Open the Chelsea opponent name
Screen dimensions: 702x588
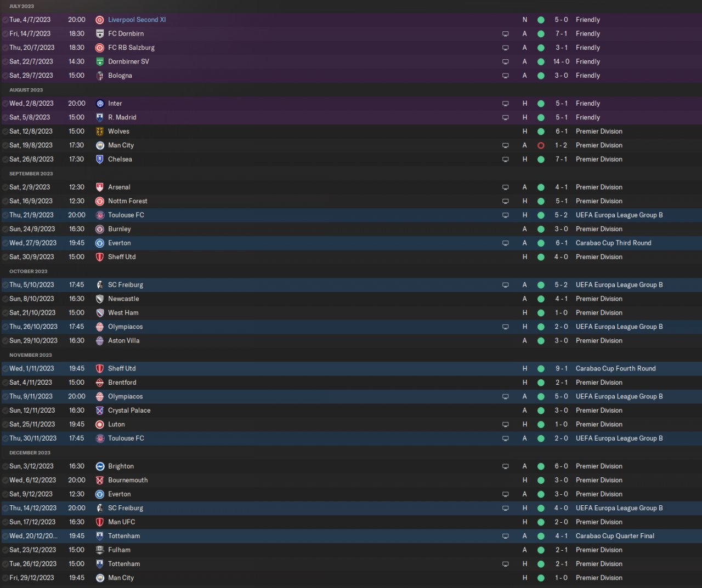coord(120,159)
